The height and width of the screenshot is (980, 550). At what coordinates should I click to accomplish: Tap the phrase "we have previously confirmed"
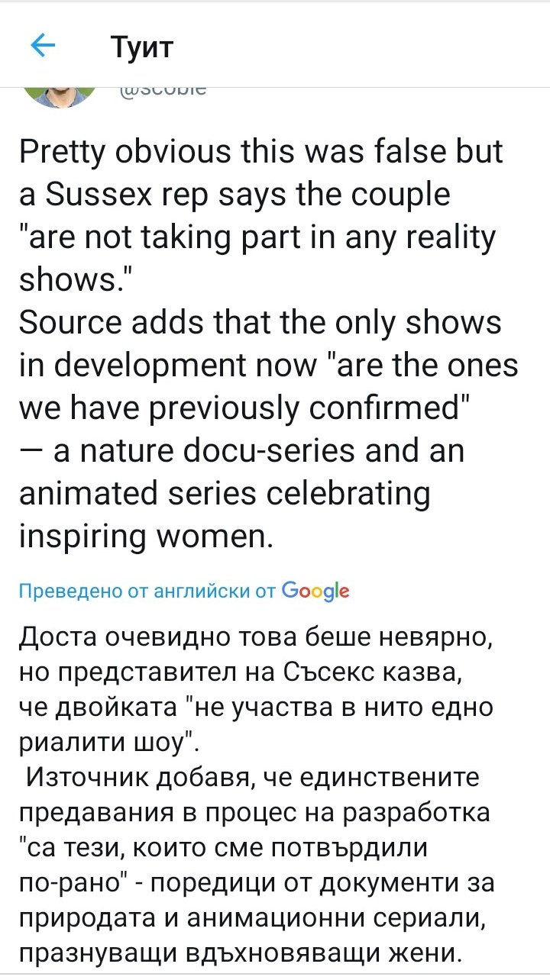click(x=246, y=410)
